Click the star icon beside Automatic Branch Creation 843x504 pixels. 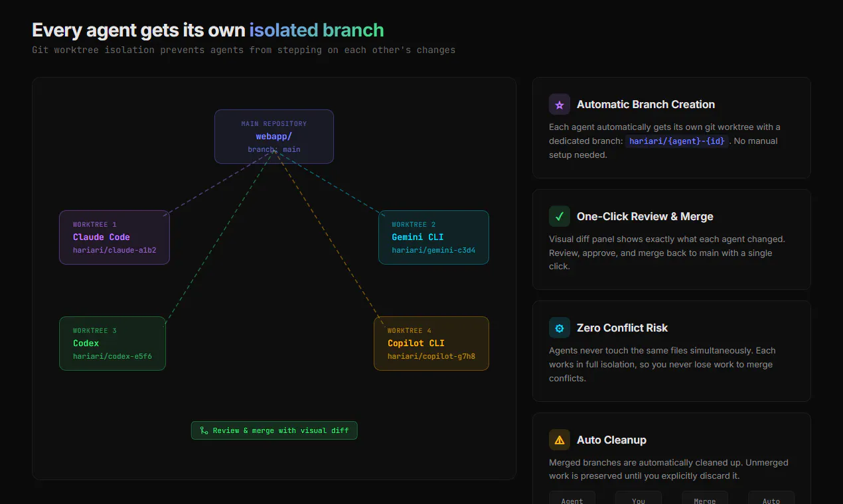coord(560,105)
